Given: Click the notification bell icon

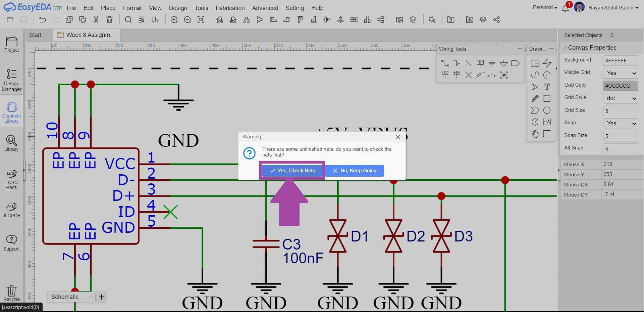Looking at the screenshot, I should point(565,8).
